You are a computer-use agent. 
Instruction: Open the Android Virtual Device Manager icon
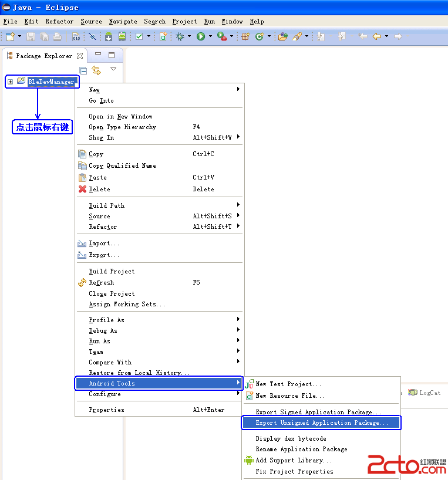click(122, 37)
